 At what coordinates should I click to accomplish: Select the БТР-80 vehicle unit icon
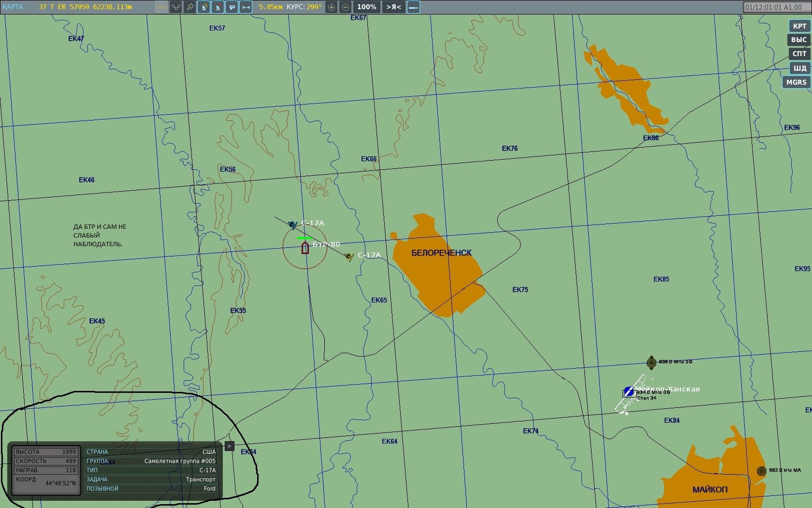[305, 248]
